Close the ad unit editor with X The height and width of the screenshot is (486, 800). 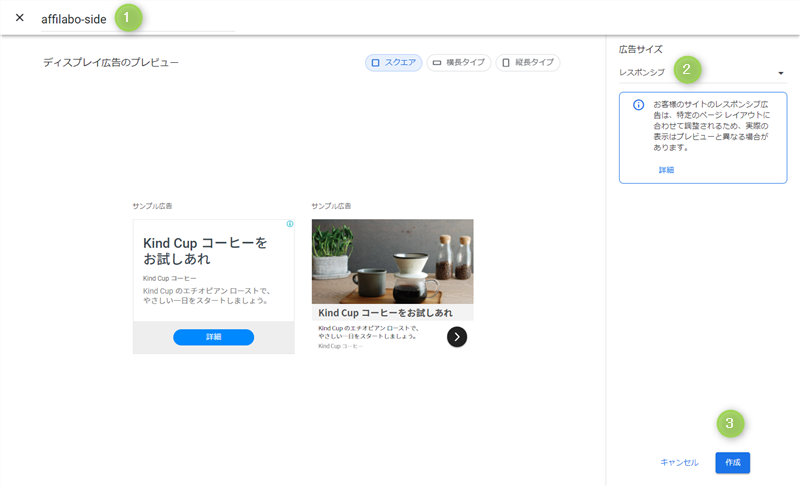19,18
